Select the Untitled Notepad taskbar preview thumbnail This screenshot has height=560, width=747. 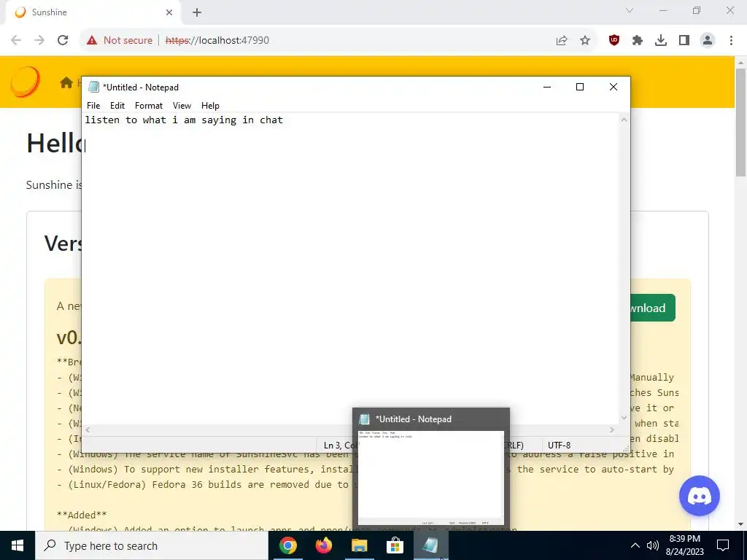coord(431,478)
